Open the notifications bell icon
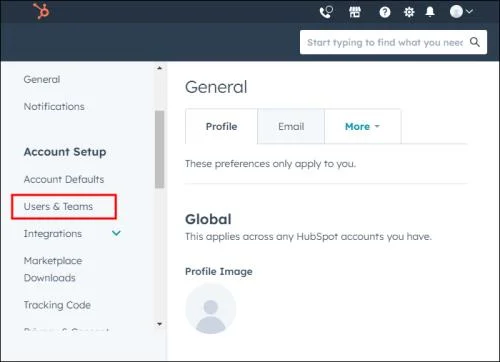500x362 pixels. coord(430,12)
